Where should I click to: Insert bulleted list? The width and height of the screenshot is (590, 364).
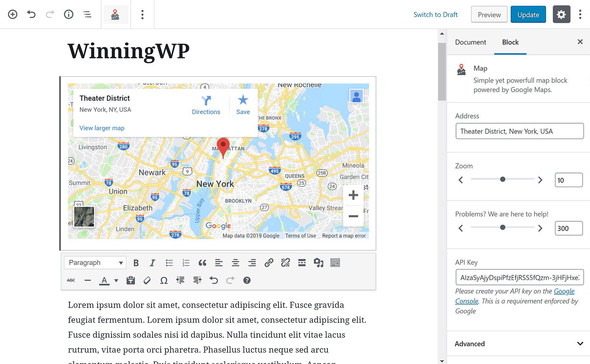[x=169, y=263]
